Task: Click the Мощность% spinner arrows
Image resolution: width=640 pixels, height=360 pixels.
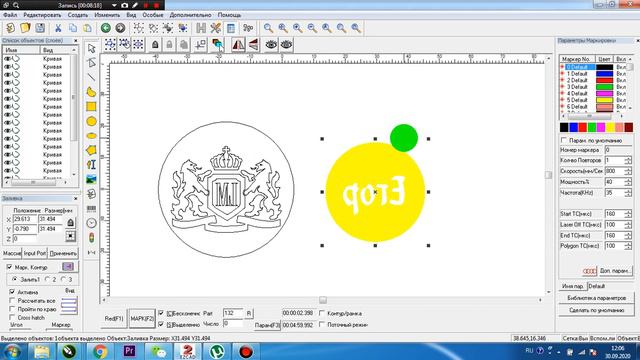Action: (628, 182)
